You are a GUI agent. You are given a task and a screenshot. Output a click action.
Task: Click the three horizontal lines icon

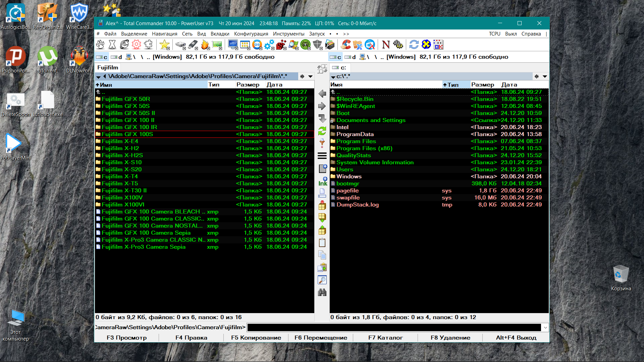pos(322,156)
